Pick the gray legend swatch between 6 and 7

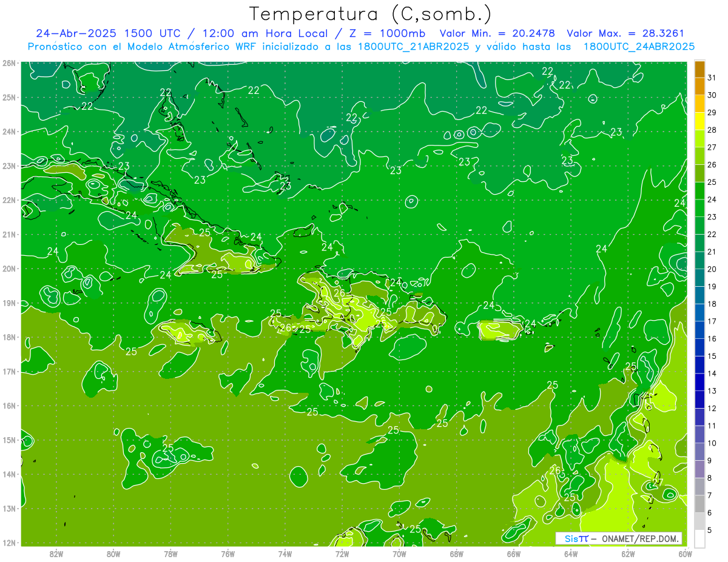point(700,504)
